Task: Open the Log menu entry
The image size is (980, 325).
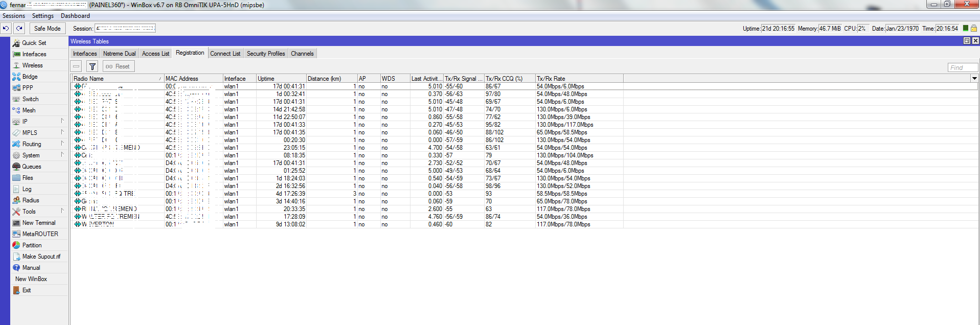Action: click(27, 189)
